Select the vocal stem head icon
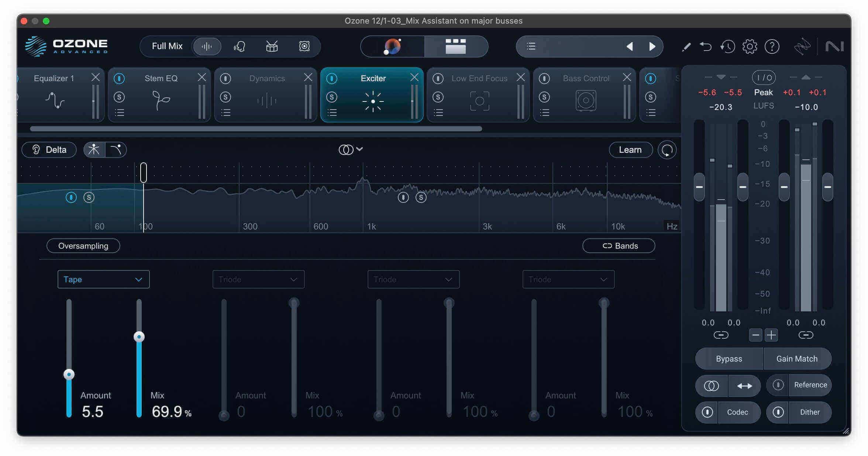The width and height of the screenshot is (868, 456). (x=239, y=46)
